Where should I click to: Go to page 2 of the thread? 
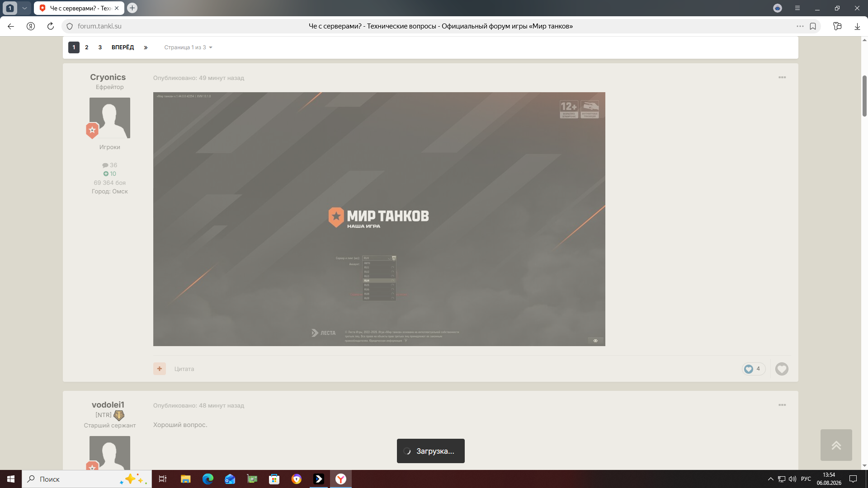pos(87,47)
